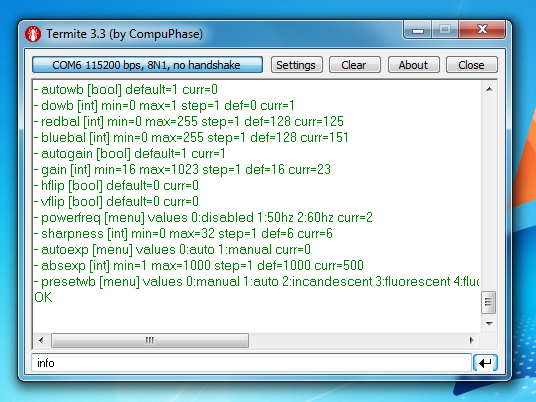Maximize the Termite window
Viewport: 536px width, 402px height.
click(445, 30)
